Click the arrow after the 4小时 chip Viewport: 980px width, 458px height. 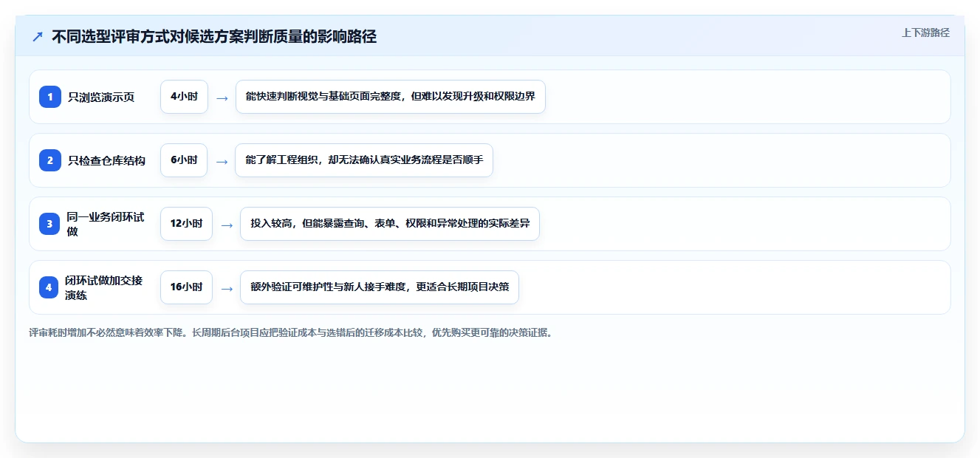(222, 98)
